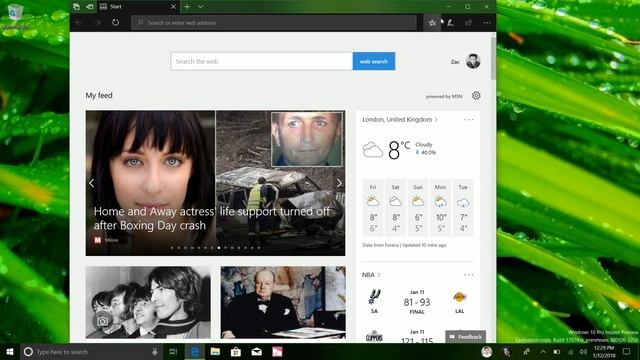Open Microsoft Edge on taskbar
This screenshot has height=360, width=640.
[x=195, y=351]
